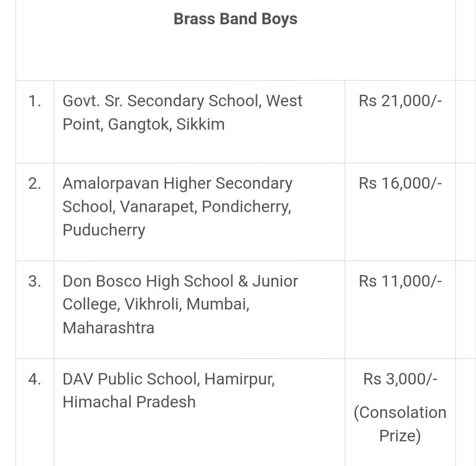Select the Rs 3,000/- prize amount
Screen dimensions: 476x466
400,379
